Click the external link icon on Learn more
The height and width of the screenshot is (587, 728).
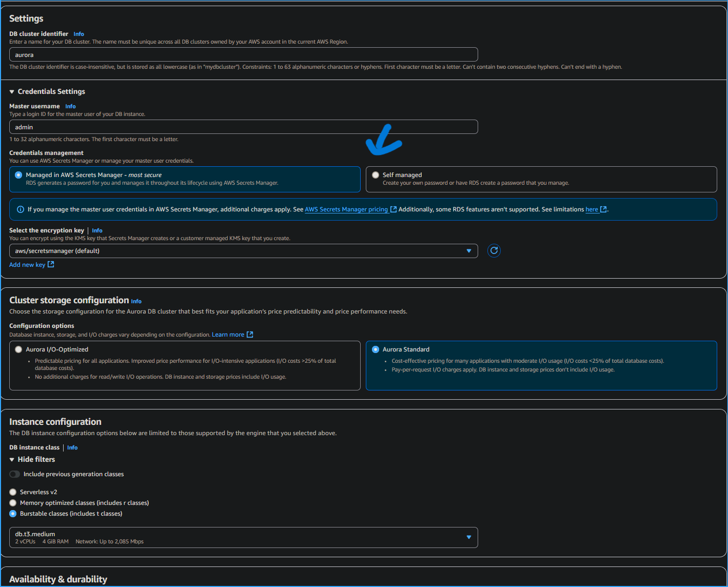pyautogui.click(x=250, y=334)
